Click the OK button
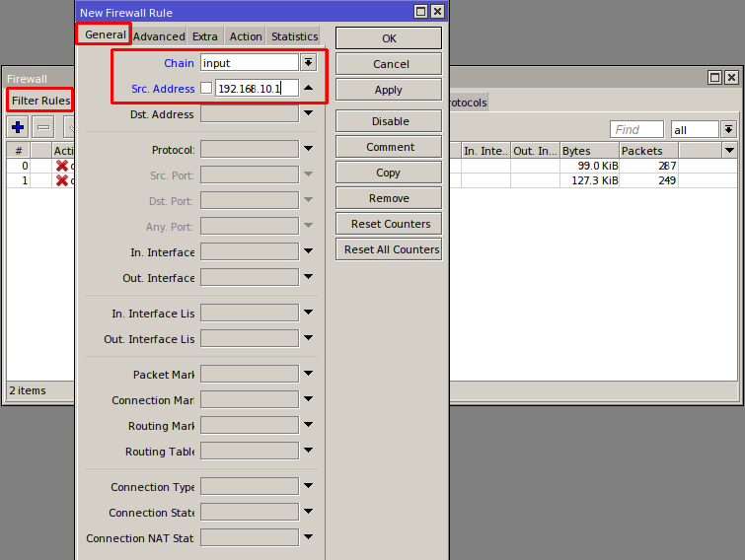Image resolution: width=745 pixels, height=560 pixels. tap(389, 38)
